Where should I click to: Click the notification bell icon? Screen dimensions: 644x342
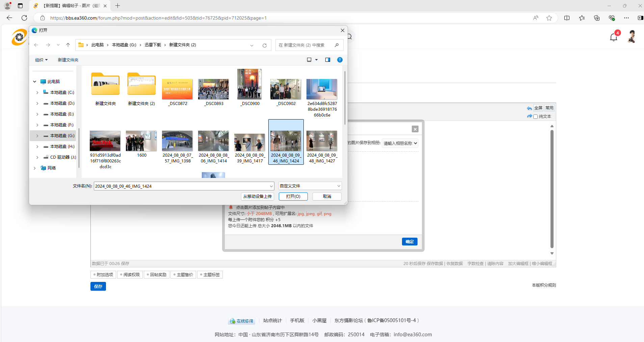(x=614, y=37)
